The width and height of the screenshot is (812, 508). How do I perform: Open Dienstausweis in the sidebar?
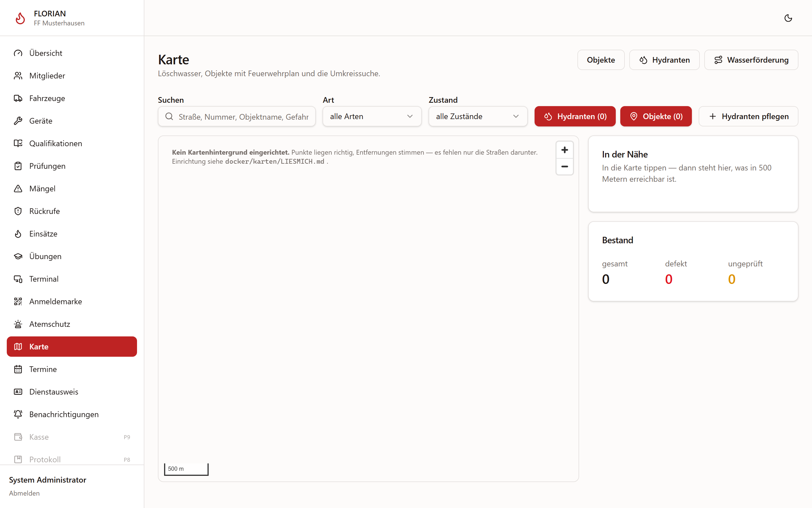(x=72, y=392)
